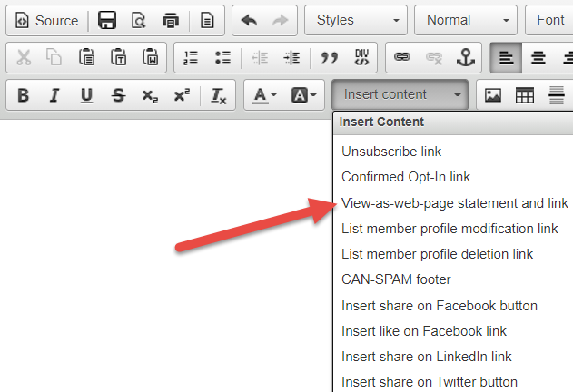Viewport: 573px width, 392px height.
Task: Click the Insert Image icon
Action: (493, 95)
